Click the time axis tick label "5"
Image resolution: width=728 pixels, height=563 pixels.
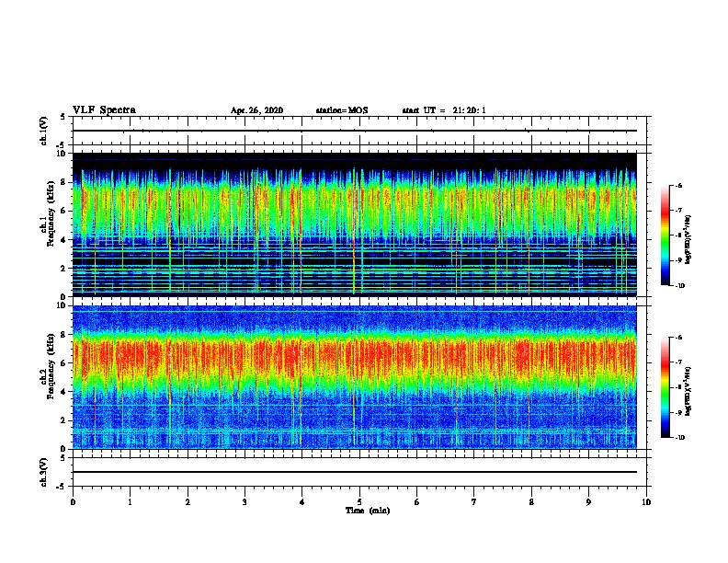click(359, 502)
